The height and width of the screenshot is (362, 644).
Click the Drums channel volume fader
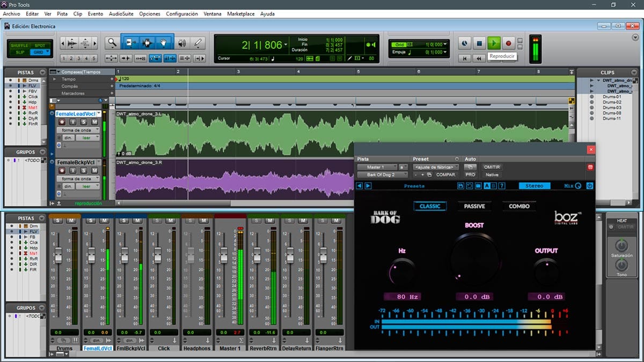click(58, 255)
